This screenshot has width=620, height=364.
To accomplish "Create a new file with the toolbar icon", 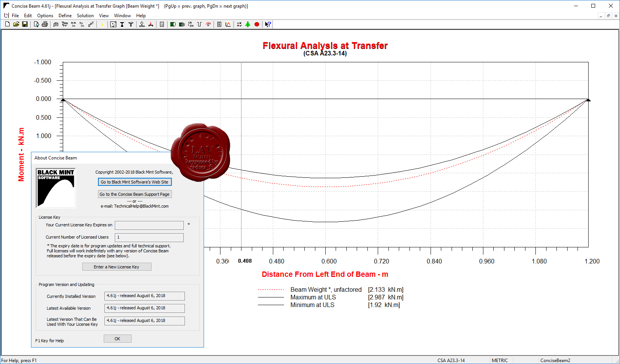I will click(7, 24).
